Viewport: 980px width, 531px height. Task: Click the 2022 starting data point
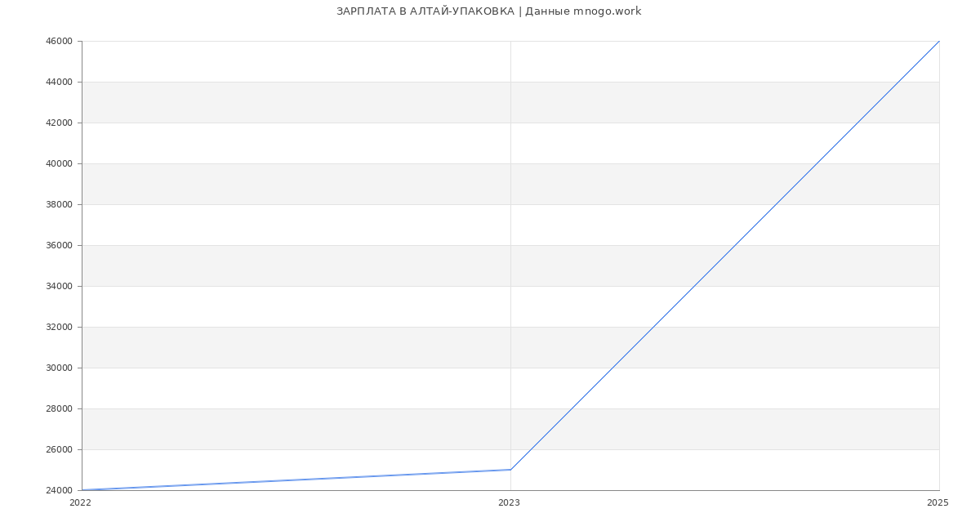pos(82,490)
